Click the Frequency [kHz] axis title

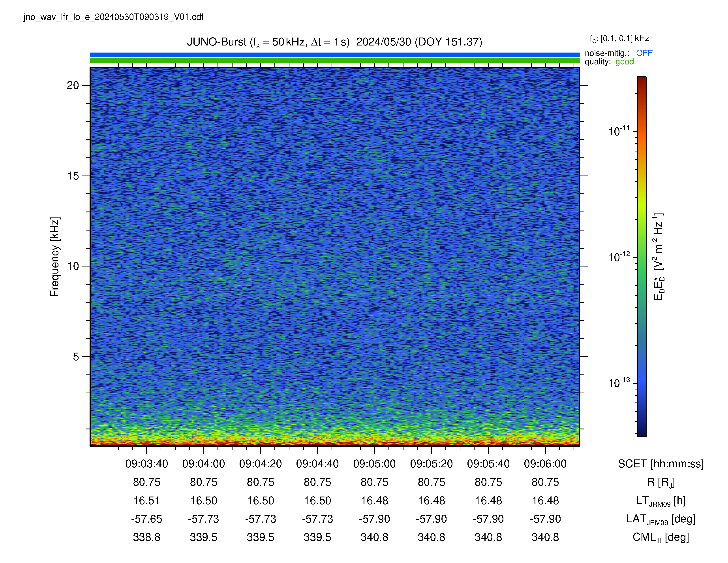pos(55,257)
